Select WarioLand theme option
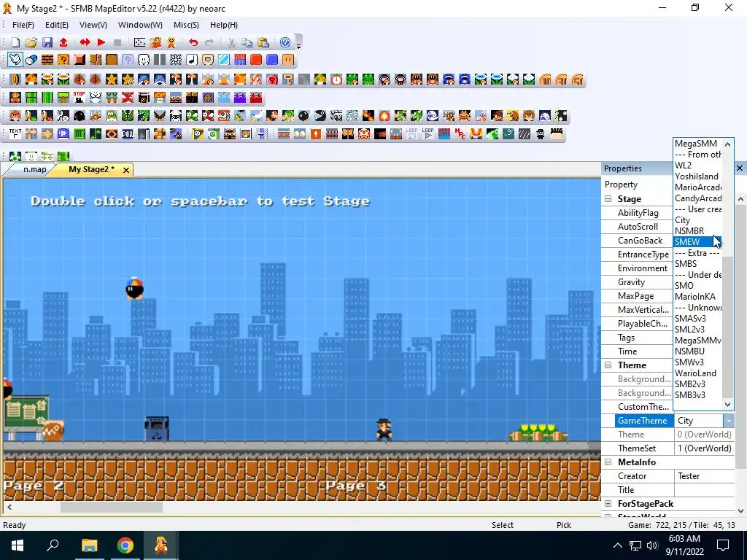This screenshot has width=747, height=560. 697,373
